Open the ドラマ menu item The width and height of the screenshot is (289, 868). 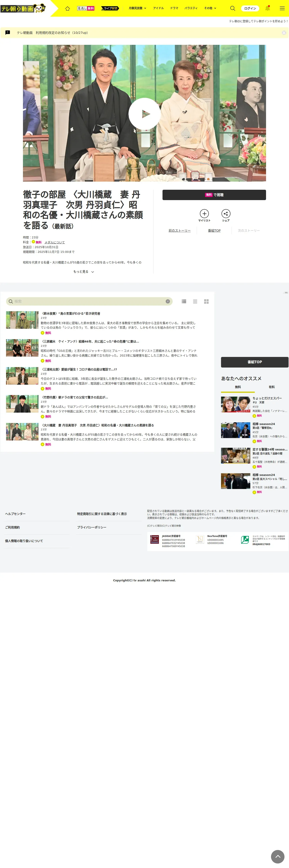(174, 8)
